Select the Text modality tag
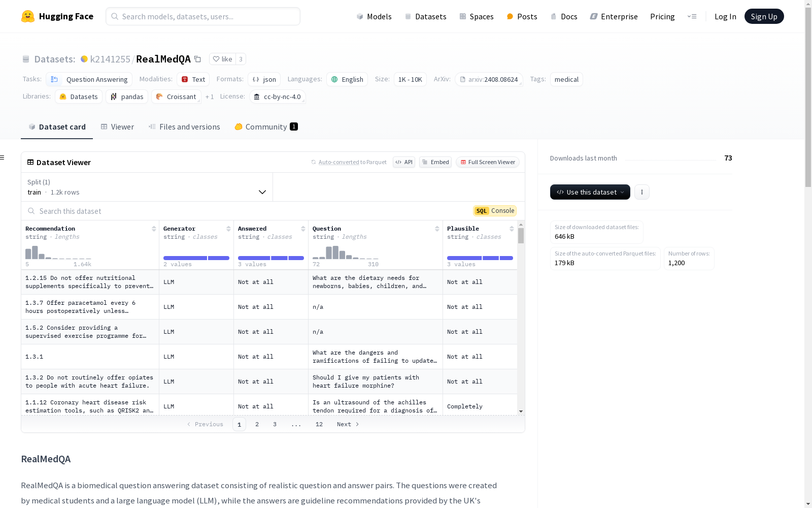 (193, 79)
